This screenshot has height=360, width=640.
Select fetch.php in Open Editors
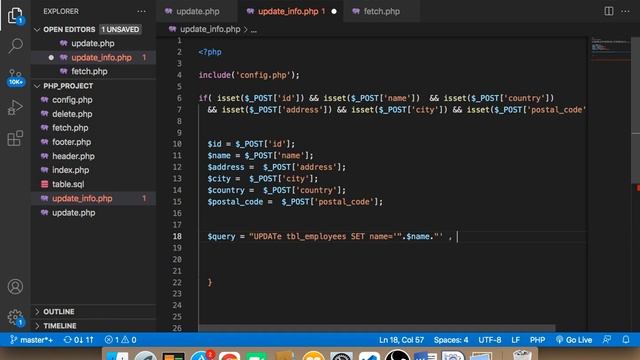pyautogui.click(x=93, y=71)
